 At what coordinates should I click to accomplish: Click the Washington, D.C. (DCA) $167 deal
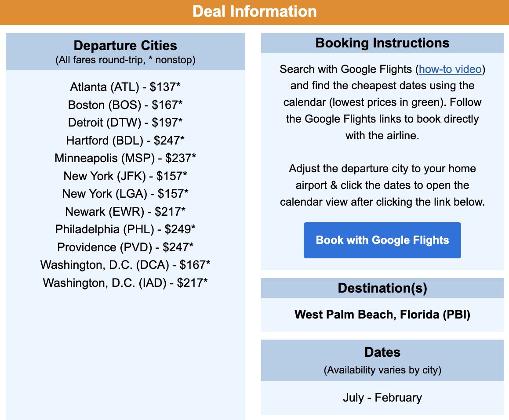126,265
